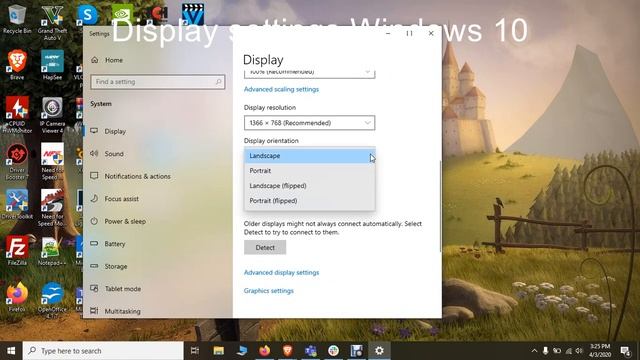Screen dimensions: 640x360
Task: Launch Firefox from the taskbar
Action: tap(264, 351)
